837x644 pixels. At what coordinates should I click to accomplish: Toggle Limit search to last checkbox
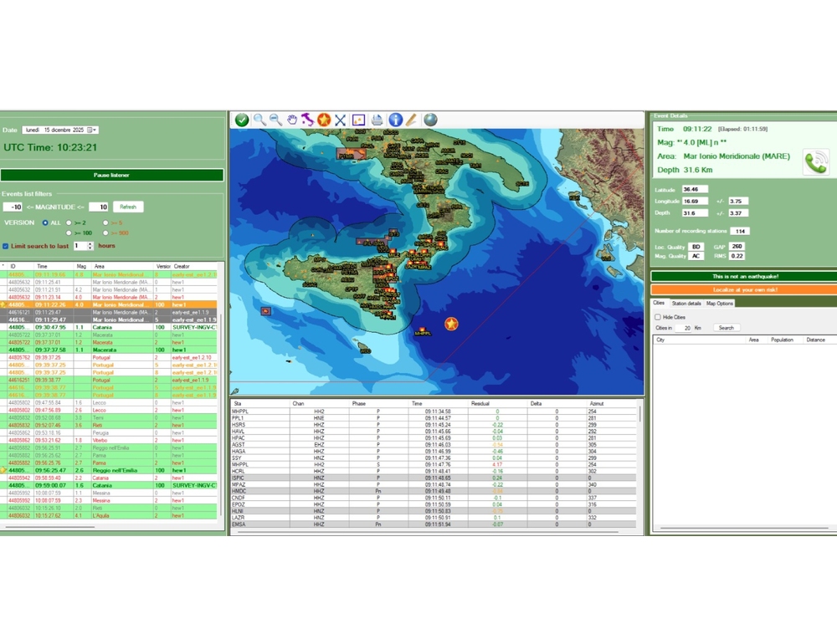[x=6, y=247]
